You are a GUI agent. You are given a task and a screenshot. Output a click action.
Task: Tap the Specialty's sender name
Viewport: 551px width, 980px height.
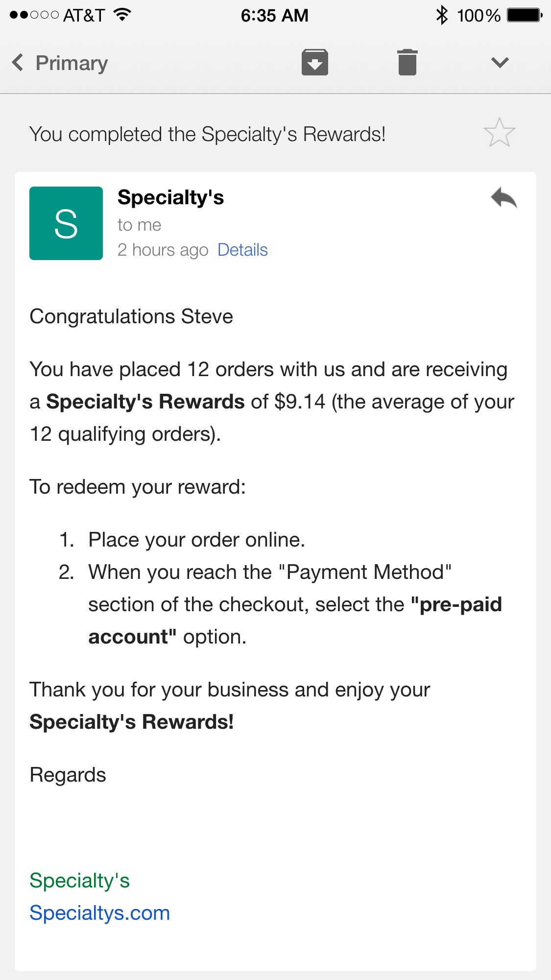pyautogui.click(x=170, y=197)
